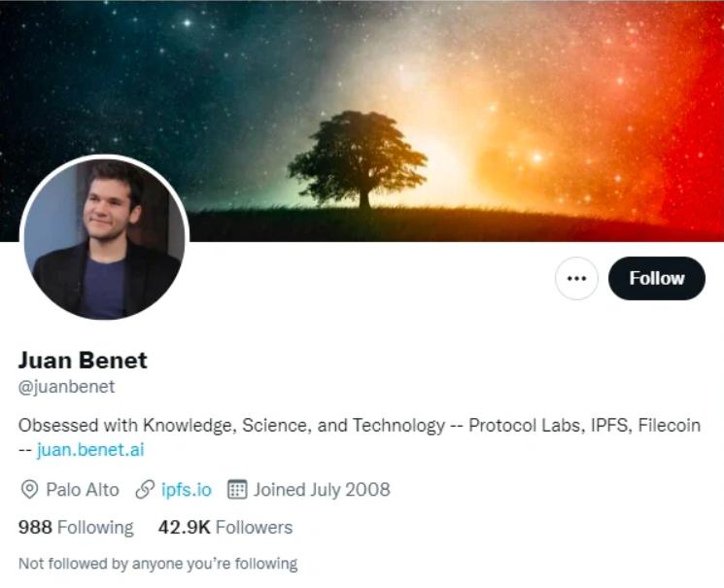
Task: Open the three-dot more options menu
Action: pos(576,279)
